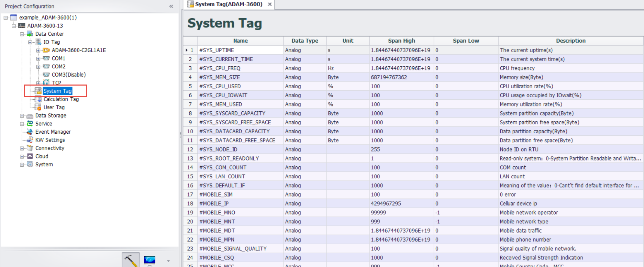Click the Cloud icon in project tree
The image size is (644, 267).
click(x=30, y=156)
